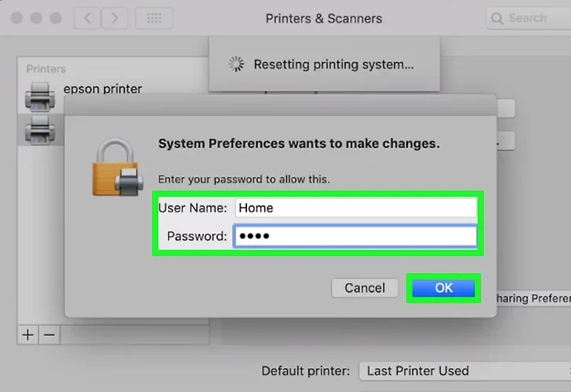Add a printer with the plus button
The width and height of the screenshot is (571, 392).
[x=27, y=335]
